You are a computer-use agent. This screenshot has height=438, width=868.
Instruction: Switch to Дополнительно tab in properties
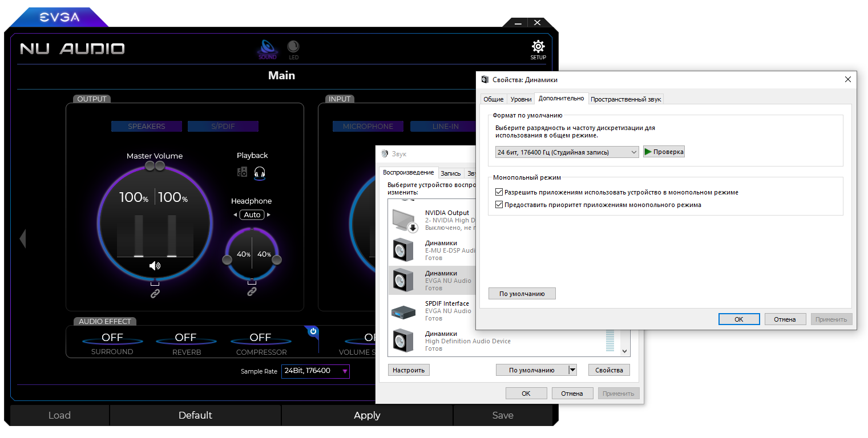pos(561,98)
